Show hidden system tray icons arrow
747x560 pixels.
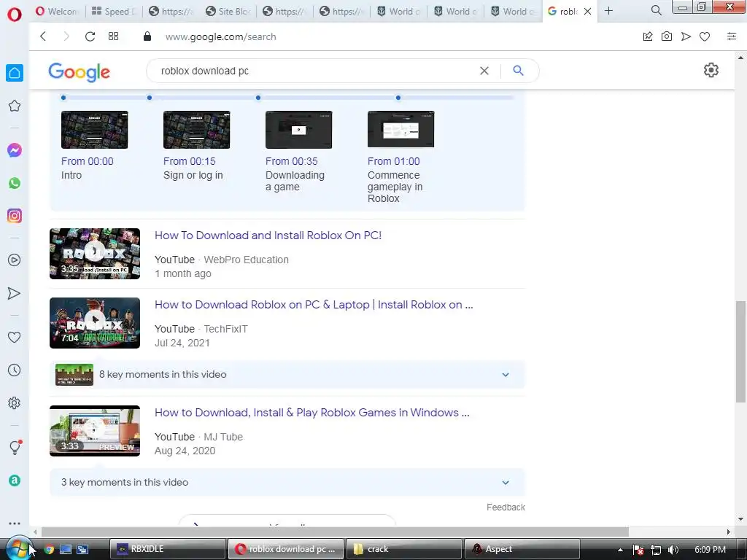click(x=620, y=550)
